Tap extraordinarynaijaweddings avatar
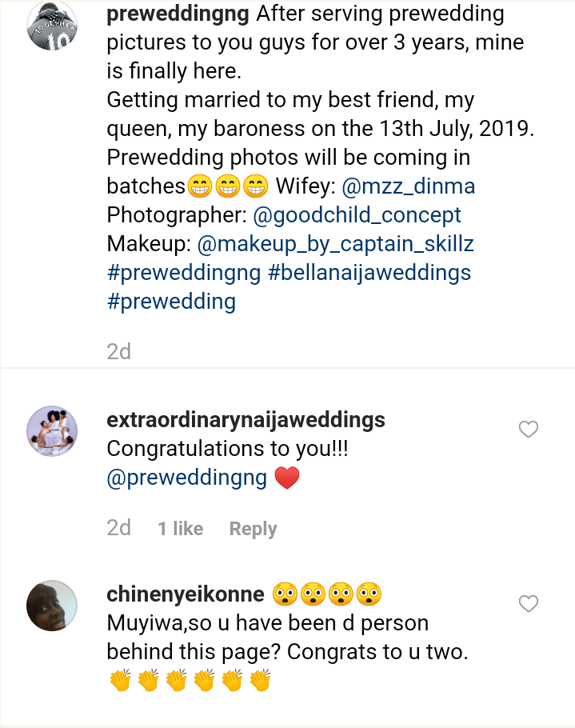The width and height of the screenshot is (575, 728). tap(52, 432)
